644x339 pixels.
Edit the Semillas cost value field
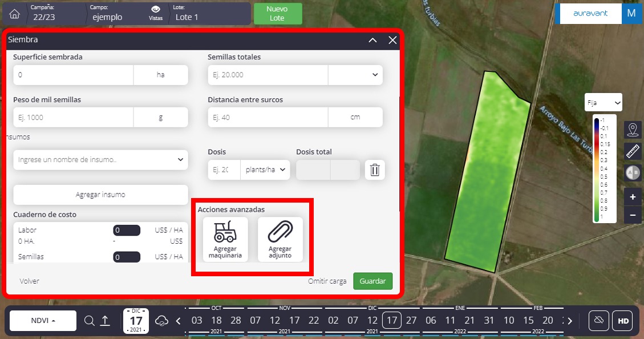[127, 257]
